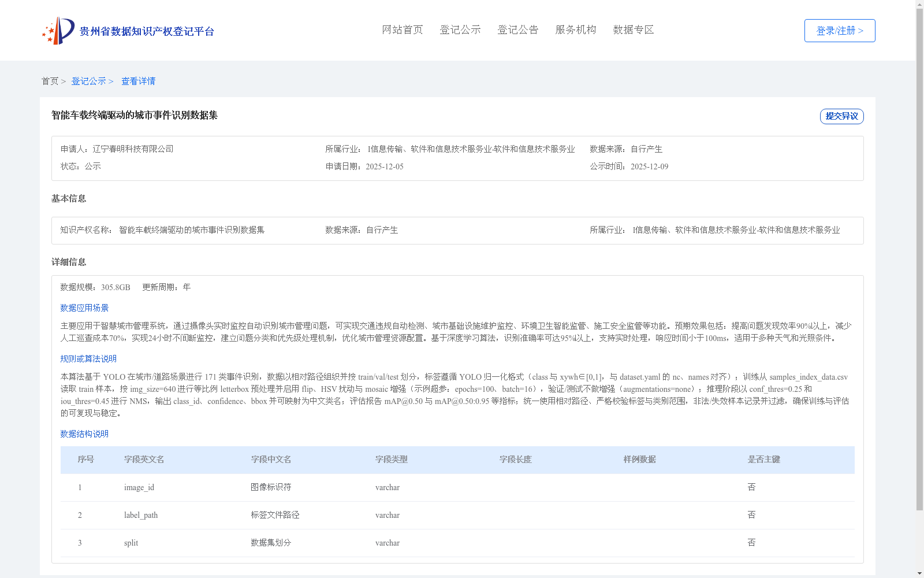Click the 提交异议 button
This screenshot has height=578, width=924.
(x=842, y=116)
